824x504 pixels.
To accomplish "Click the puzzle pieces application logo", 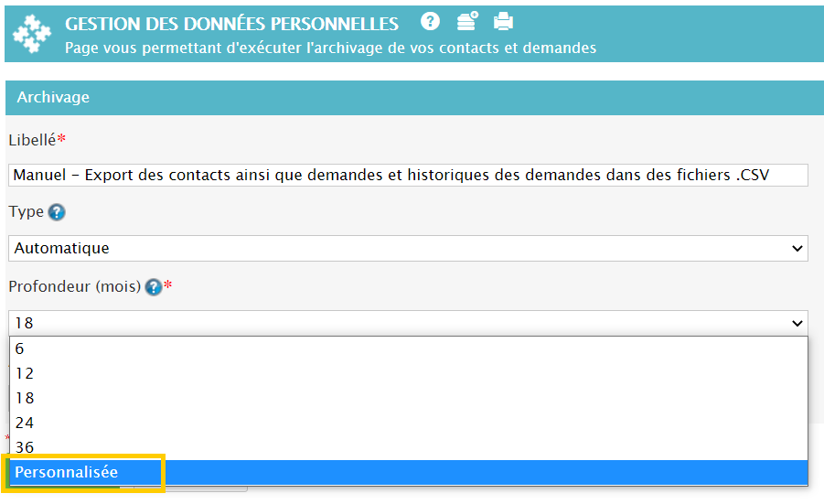I will (x=32, y=34).
